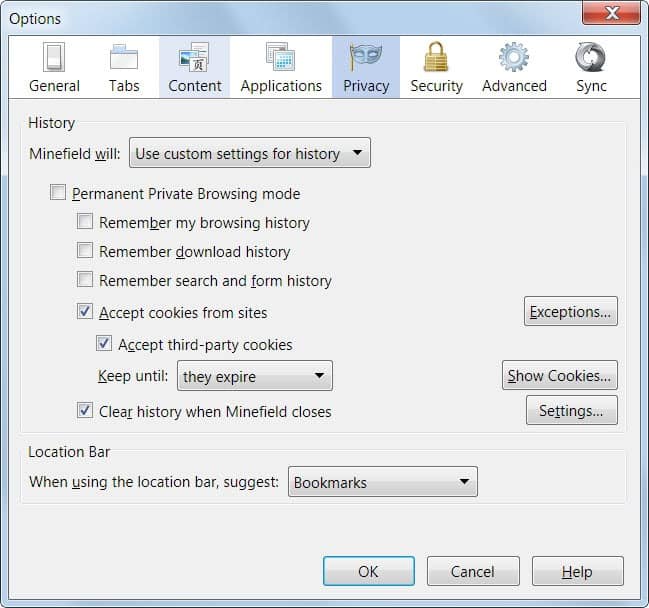Enable Permanent Private Browsing mode

pos(58,192)
